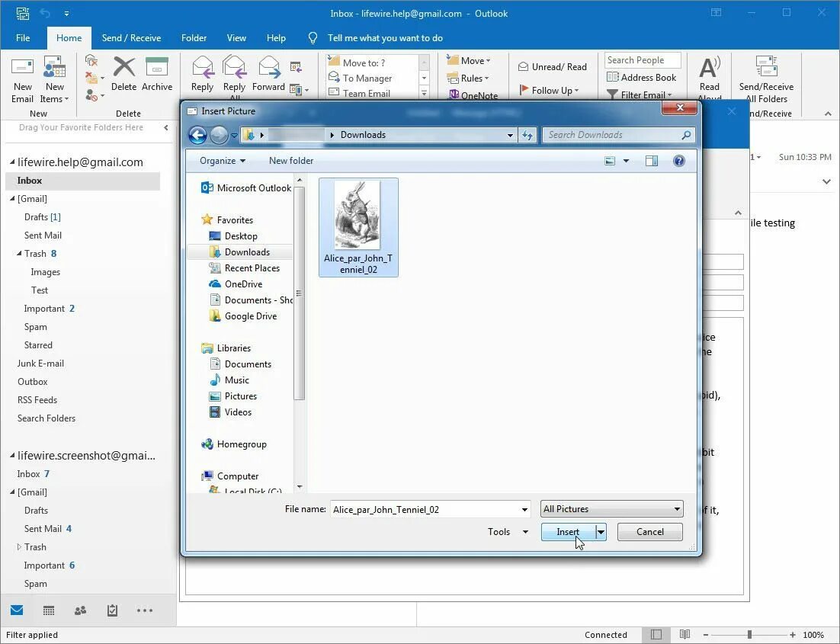Screen dimensions: 840x644
Task: Click the Read Aloud icon
Action: [710, 68]
